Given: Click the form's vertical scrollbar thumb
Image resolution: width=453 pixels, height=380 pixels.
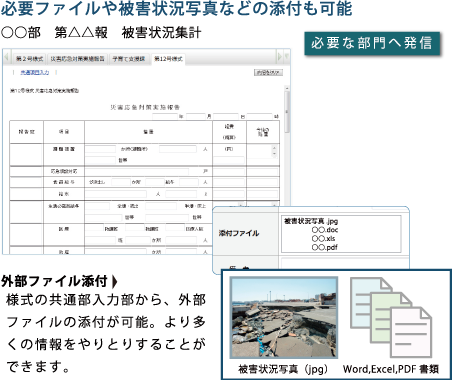Looking at the screenshot, I should pyautogui.click(x=287, y=112).
